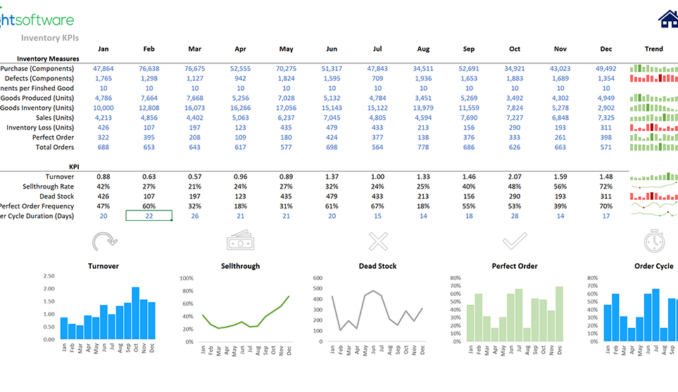Select the Sellthrough line chart
Viewport: 678px width, 392px height.
click(237, 316)
